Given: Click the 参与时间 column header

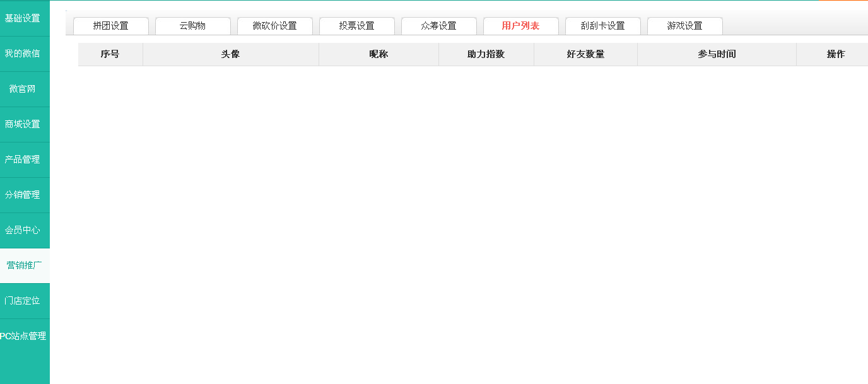Looking at the screenshot, I should 717,54.
